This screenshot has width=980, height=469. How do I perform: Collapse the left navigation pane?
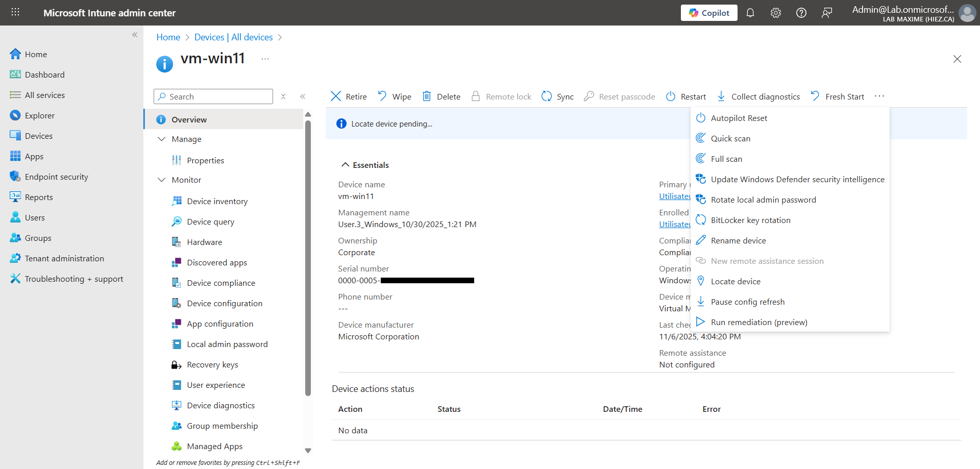coord(135,35)
